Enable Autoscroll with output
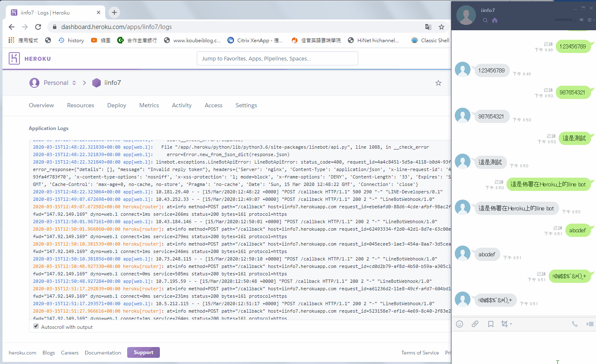This screenshot has height=364, width=596. (x=36, y=326)
